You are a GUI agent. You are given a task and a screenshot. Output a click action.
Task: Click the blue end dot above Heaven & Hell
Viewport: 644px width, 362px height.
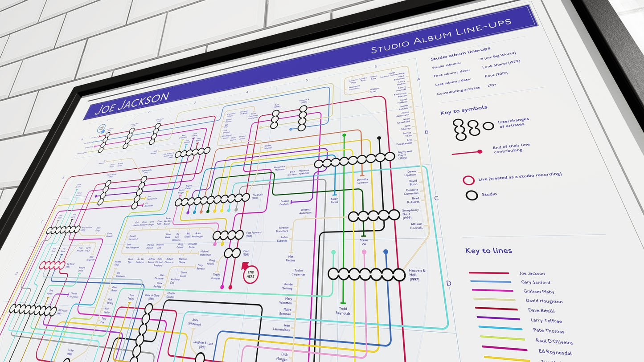click(x=386, y=252)
